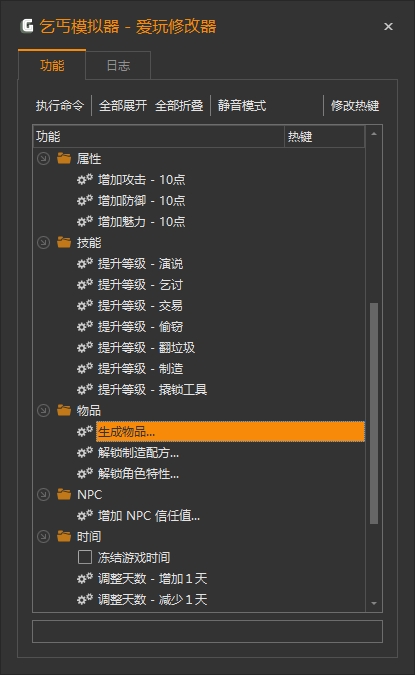The image size is (415, 675).
Task: Collapse the 技能 group arrow
Action: point(43,242)
